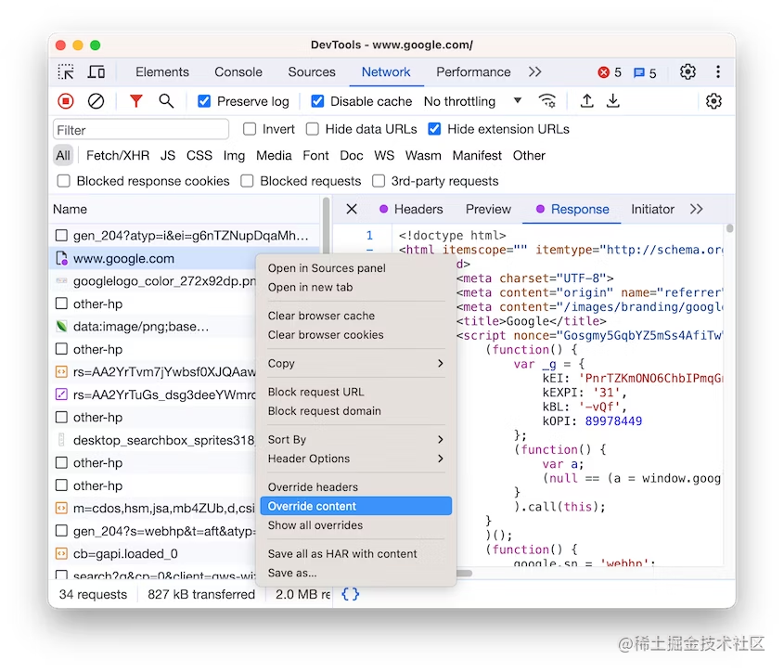Click script icon beside rs=AA2YrTvm7j request
The height and width of the screenshot is (672, 784).
pos(61,372)
